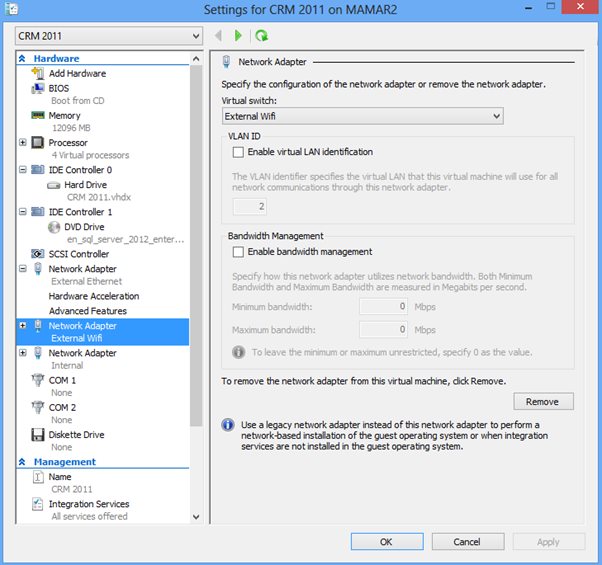Select the SCSI Controller icon
The width and height of the screenshot is (602, 565).
[38, 254]
